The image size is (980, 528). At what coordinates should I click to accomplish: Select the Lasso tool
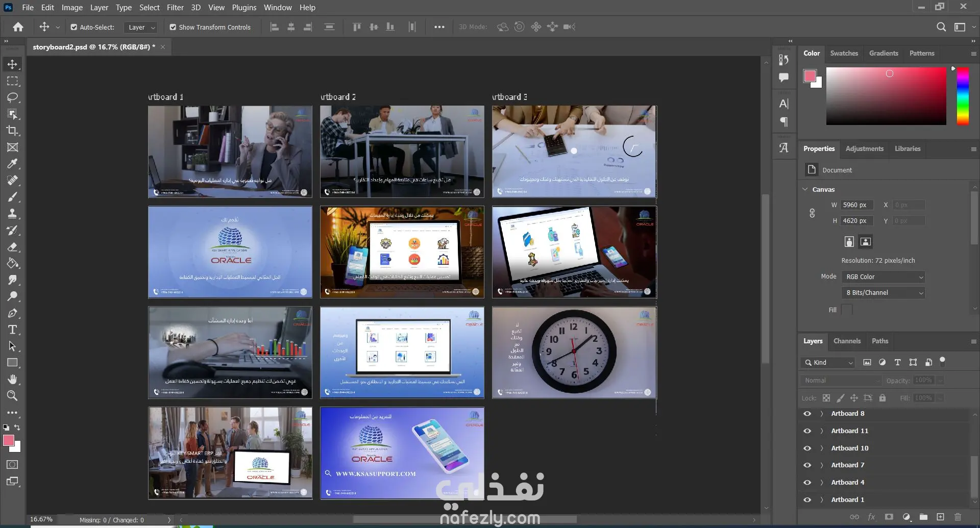[12, 97]
